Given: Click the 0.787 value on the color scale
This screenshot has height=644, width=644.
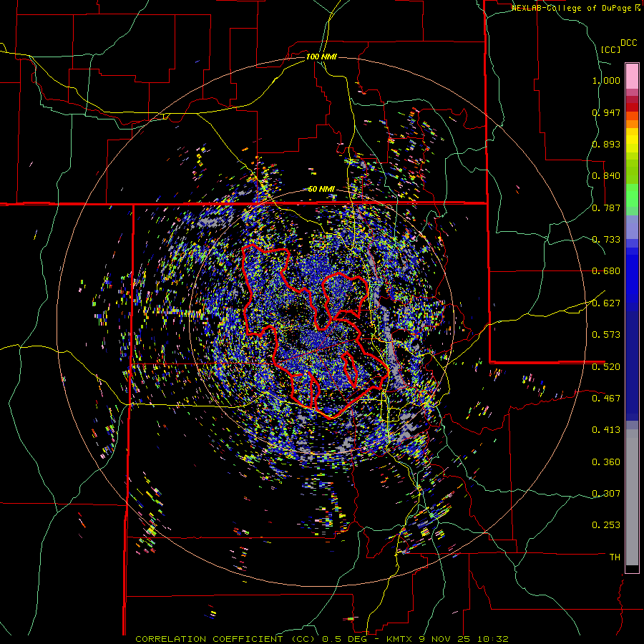Looking at the screenshot, I should pos(606,208).
